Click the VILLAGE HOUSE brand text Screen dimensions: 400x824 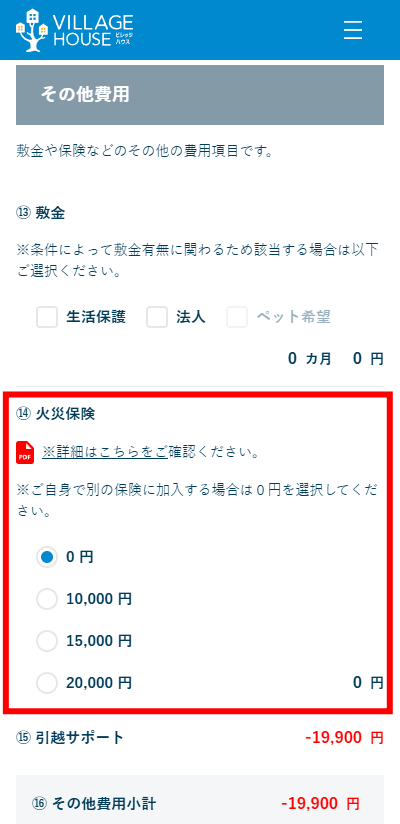pyautogui.click(x=93, y=30)
